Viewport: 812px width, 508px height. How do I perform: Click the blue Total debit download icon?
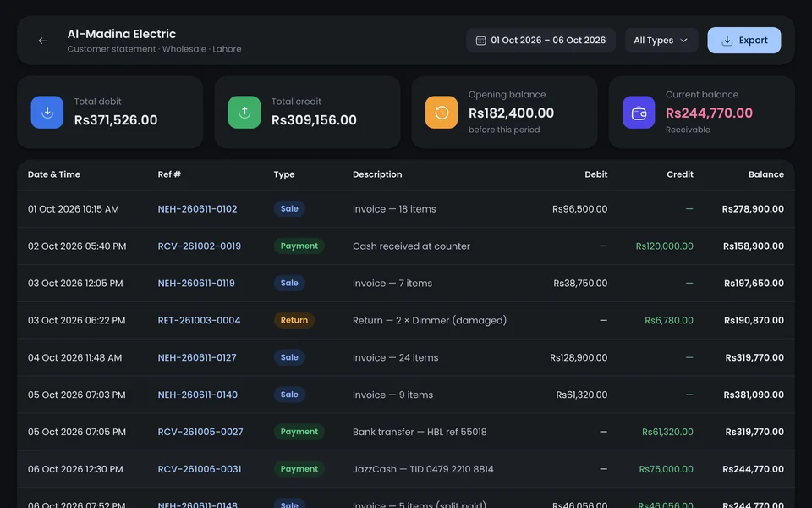coord(47,112)
